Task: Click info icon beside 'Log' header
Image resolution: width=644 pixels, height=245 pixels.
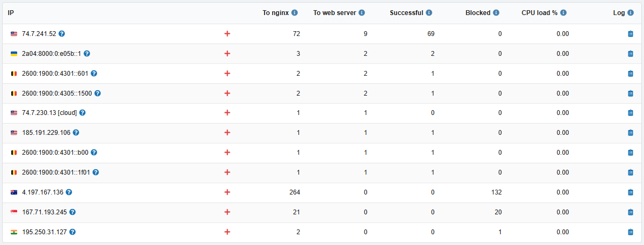Action: [x=631, y=13]
